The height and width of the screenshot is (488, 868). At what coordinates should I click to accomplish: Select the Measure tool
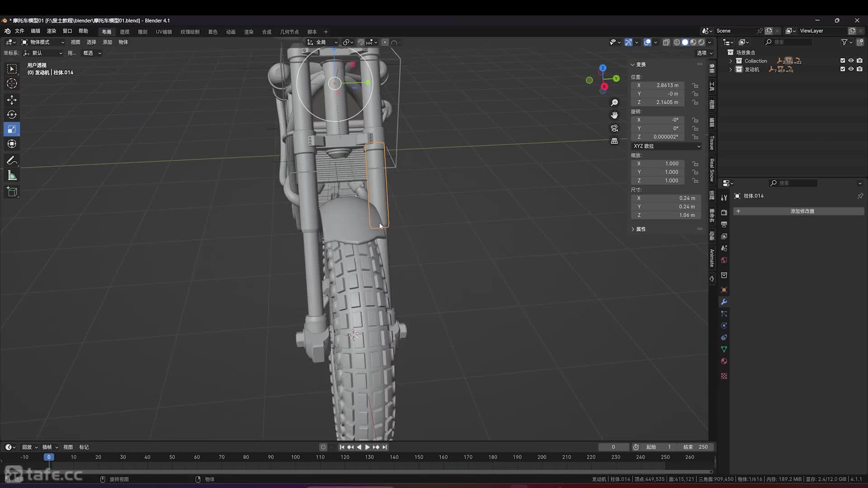pos(12,176)
